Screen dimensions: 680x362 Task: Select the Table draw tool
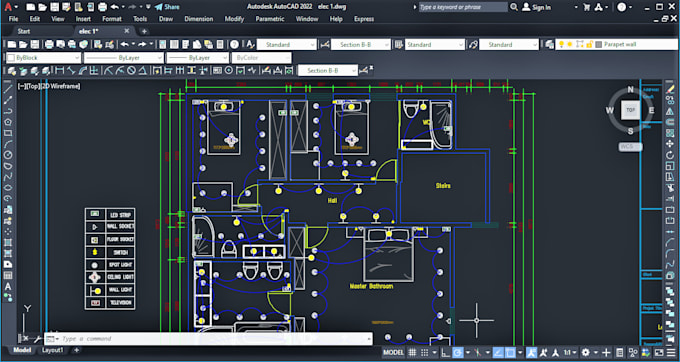pos(8,275)
